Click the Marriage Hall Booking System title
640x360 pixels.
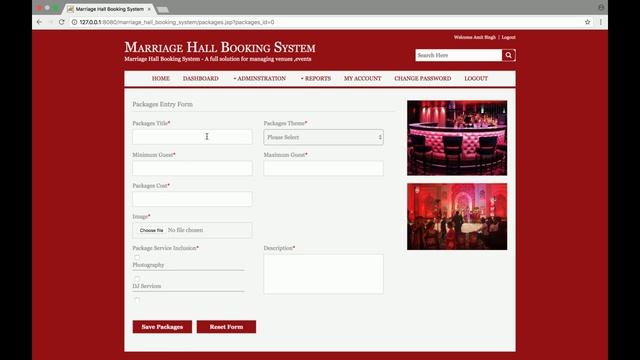[220, 47]
